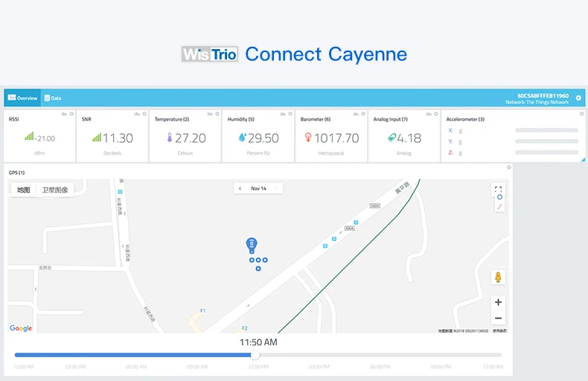Click the F2 marker on map

click(x=244, y=328)
